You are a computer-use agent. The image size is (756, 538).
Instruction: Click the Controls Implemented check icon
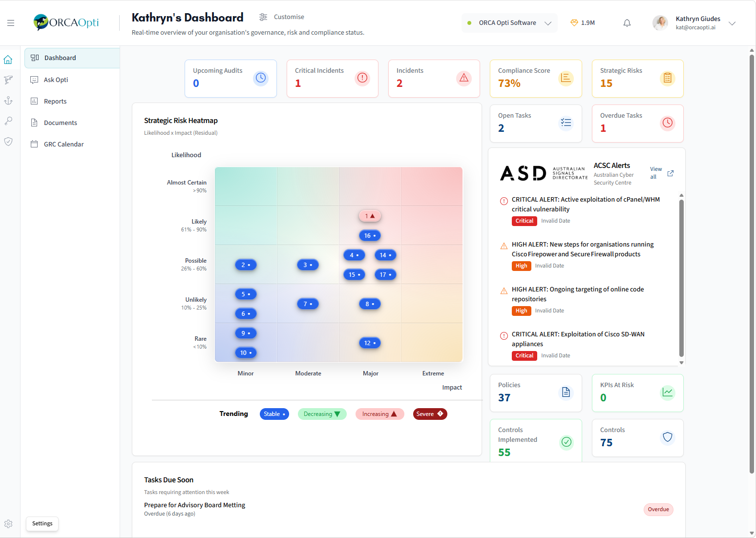567,442
